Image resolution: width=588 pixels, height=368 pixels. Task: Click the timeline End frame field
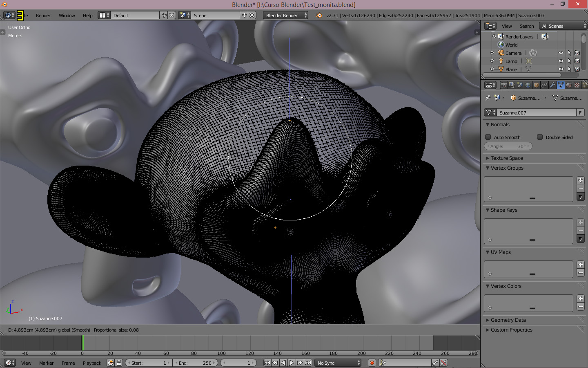[x=196, y=363]
